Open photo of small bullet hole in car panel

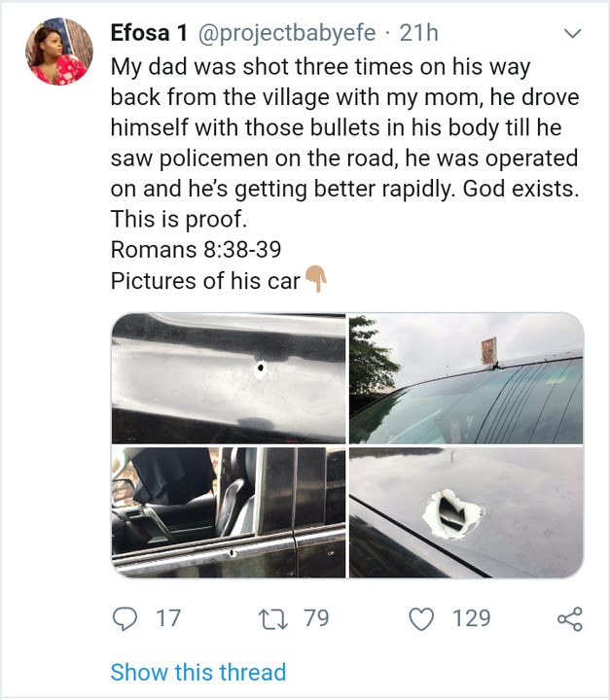coord(228,378)
